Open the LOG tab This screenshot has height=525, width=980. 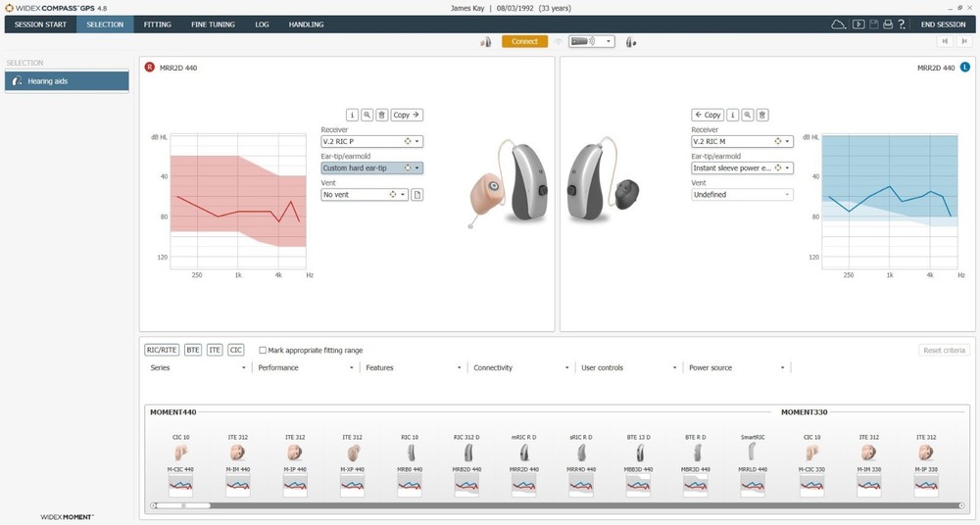coord(262,24)
